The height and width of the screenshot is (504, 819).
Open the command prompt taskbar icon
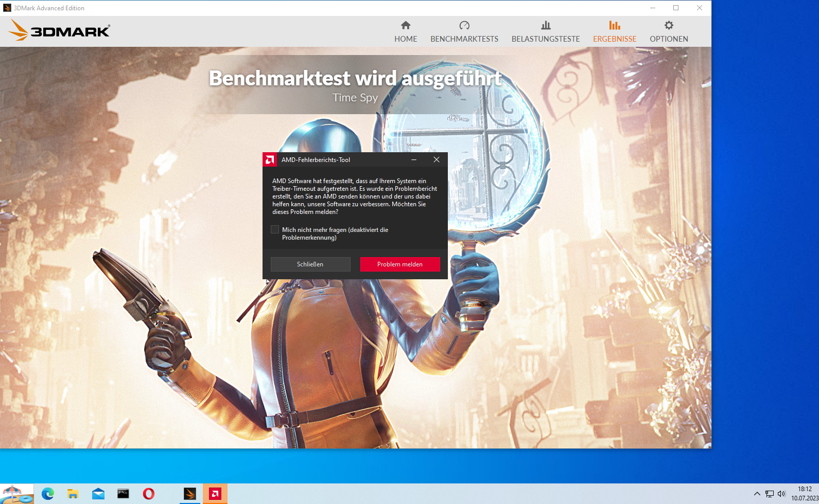point(123,494)
